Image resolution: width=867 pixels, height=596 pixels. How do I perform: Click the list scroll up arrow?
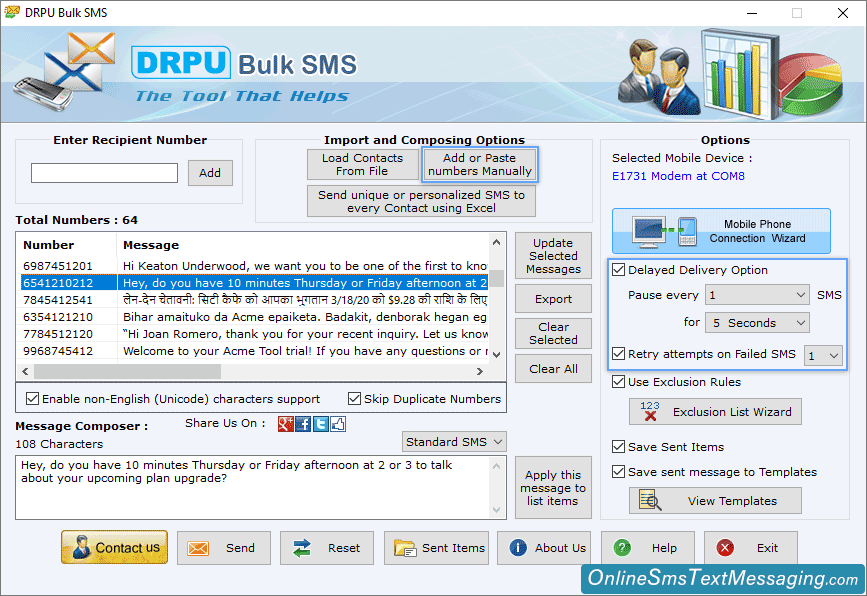pos(497,242)
